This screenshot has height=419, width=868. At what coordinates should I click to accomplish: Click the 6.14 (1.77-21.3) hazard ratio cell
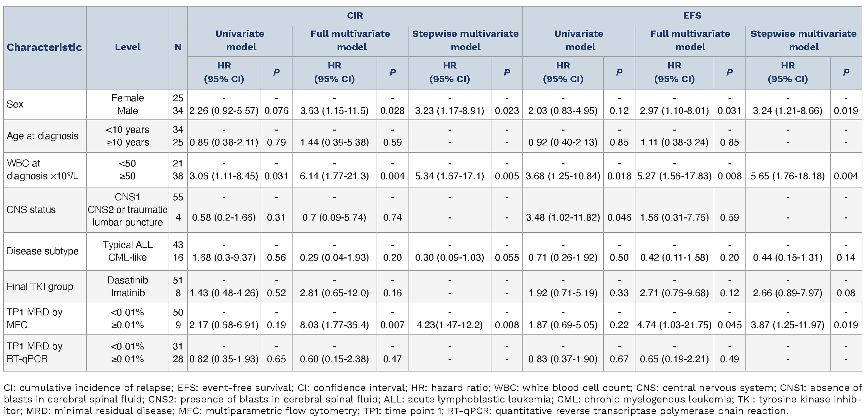(x=334, y=176)
